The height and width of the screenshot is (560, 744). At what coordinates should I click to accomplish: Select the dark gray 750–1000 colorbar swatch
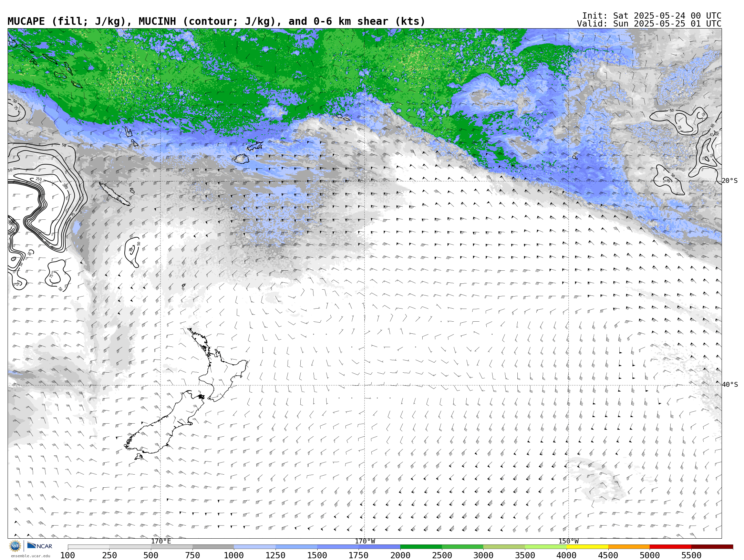coord(213,547)
